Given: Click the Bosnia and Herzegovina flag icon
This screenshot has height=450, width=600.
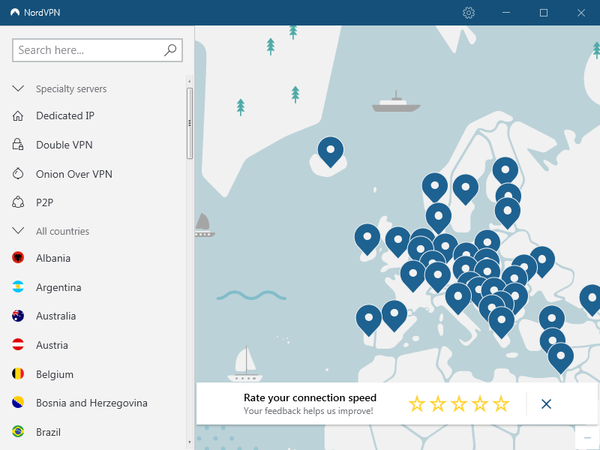Looking at the screenshot, I should coord(18,403).
